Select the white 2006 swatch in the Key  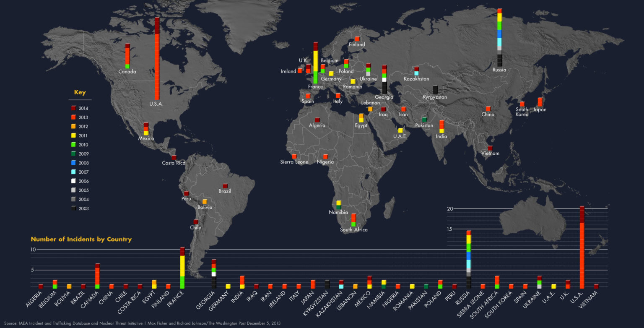click(74, 181)
